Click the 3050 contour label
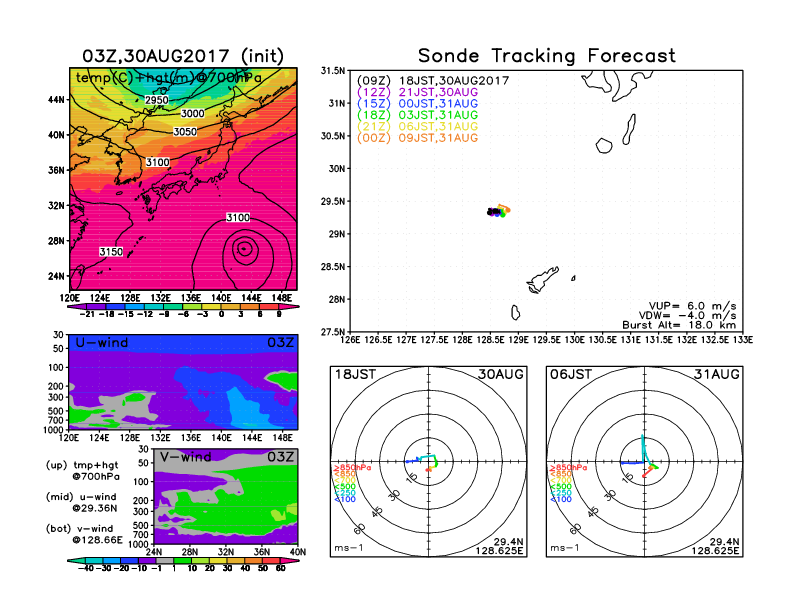Image resolution: width=792 pixels, height=612 pixels. click(185, 132)
